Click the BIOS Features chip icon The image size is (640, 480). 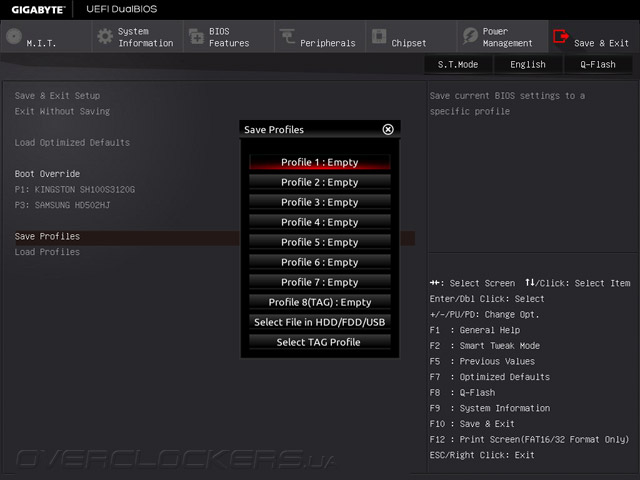point(196,36)
